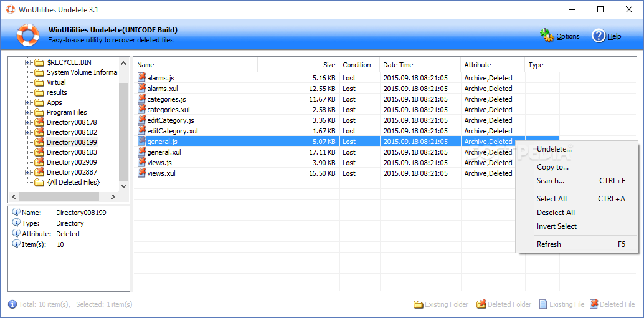Viewport: 644px width, 318px height.
Task: Choose Invert Select from context menu
Action: click(577, 226)
